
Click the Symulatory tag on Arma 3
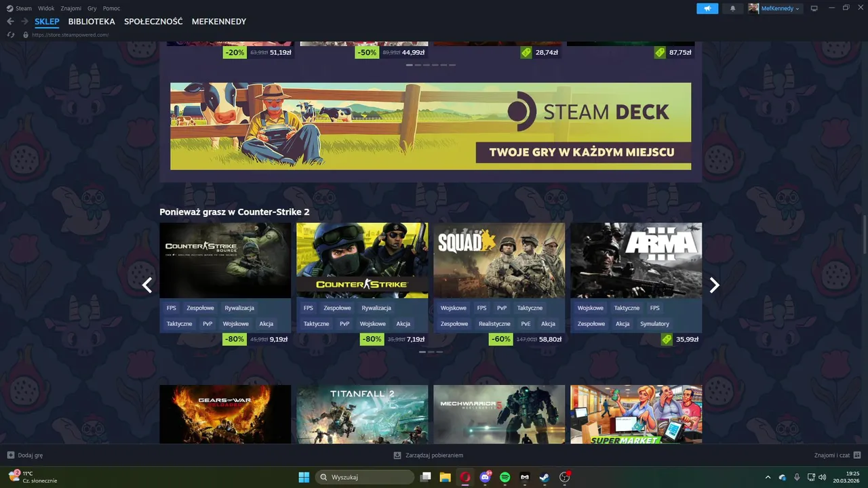pyautogui.click(x=654, y=324)
